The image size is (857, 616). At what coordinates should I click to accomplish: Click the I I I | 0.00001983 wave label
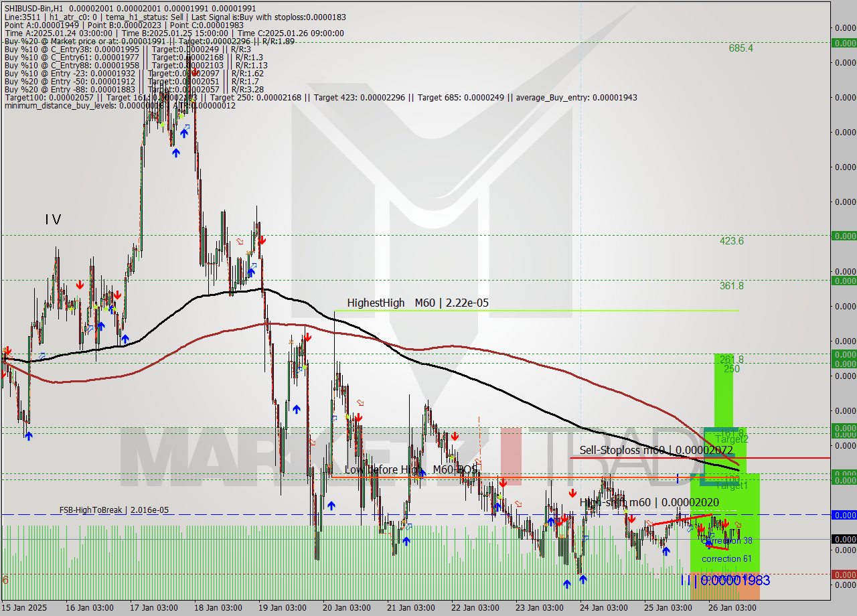click(x=725, y=581)
